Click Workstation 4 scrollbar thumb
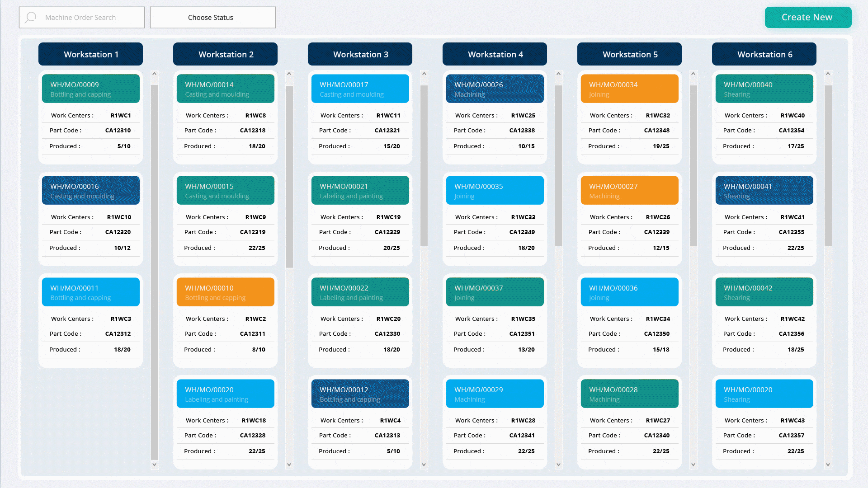 click(559, 165)
